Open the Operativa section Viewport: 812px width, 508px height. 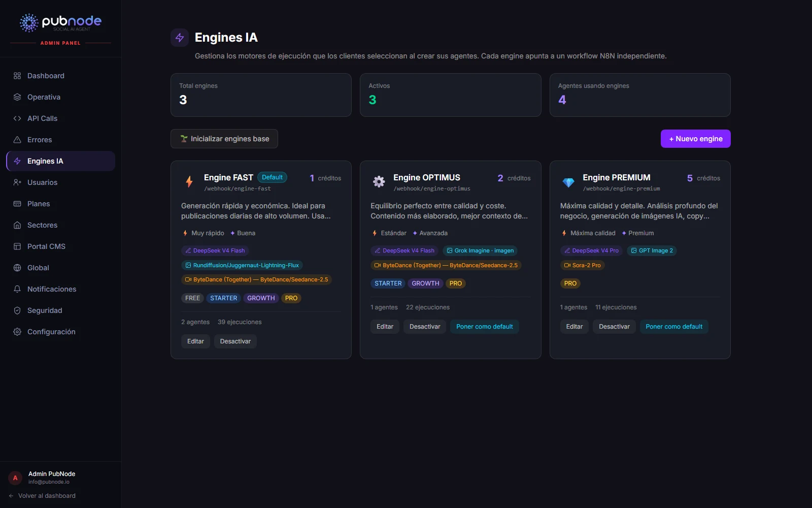(x=61, y=97)
